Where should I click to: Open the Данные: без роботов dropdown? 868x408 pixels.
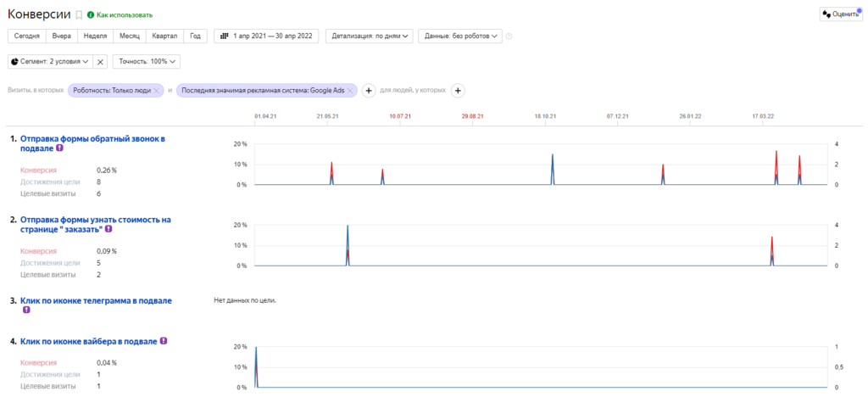coord(460,36)
